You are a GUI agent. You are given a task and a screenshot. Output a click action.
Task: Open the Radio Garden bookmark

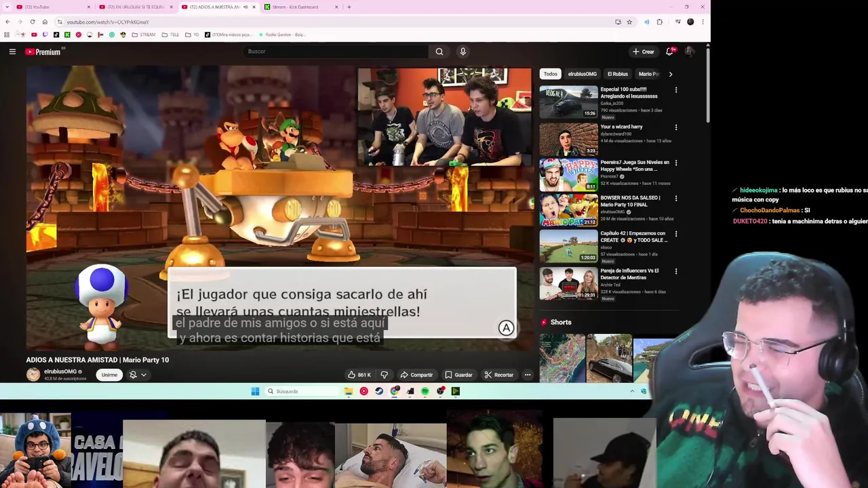point(281,35)
